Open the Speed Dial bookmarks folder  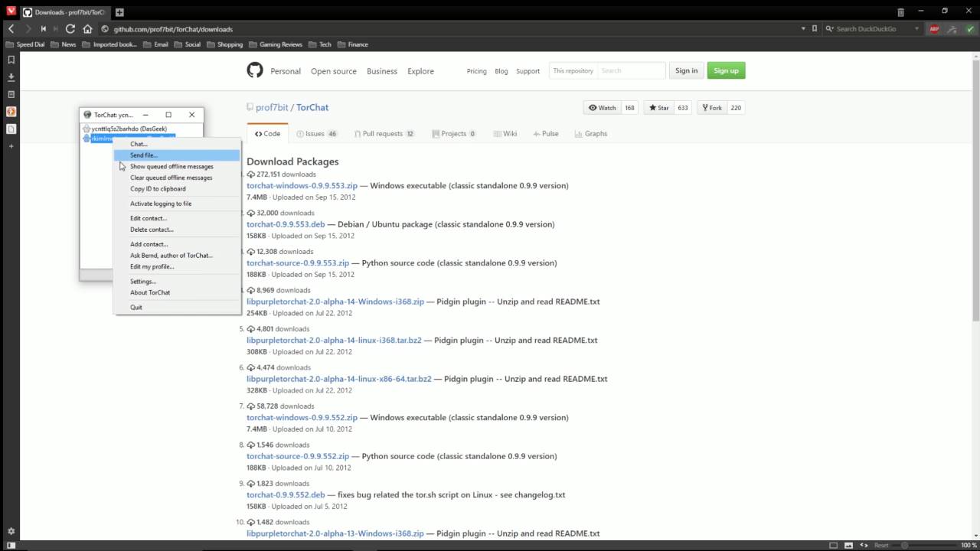[25, 44]
